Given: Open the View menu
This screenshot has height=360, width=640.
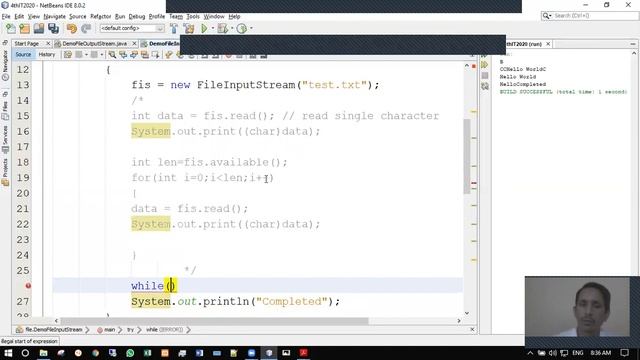Looking at the screenshot, I should [x=34, y=17].
